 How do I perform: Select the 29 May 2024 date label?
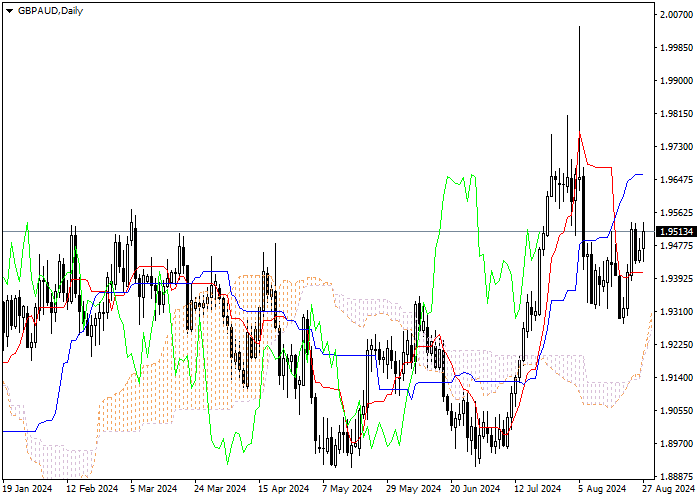coord(412,489)
